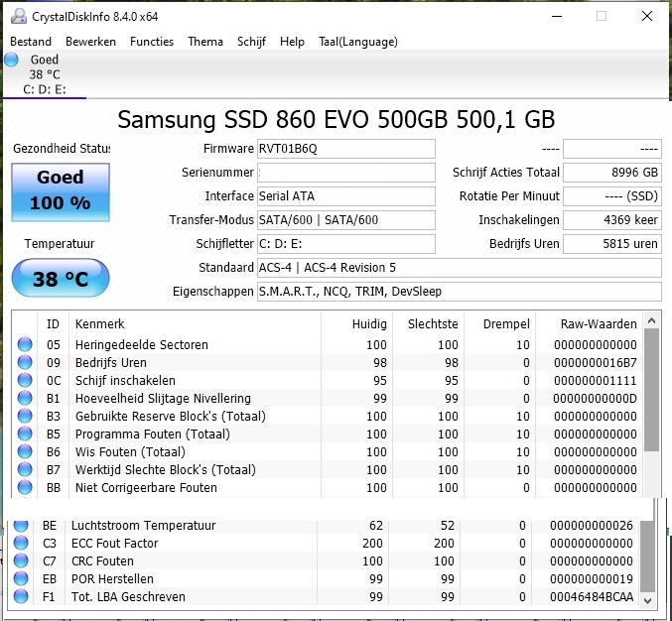672x621 pixels.
Task: Open the Taal(Language) menu
Action: pos(358,42)
